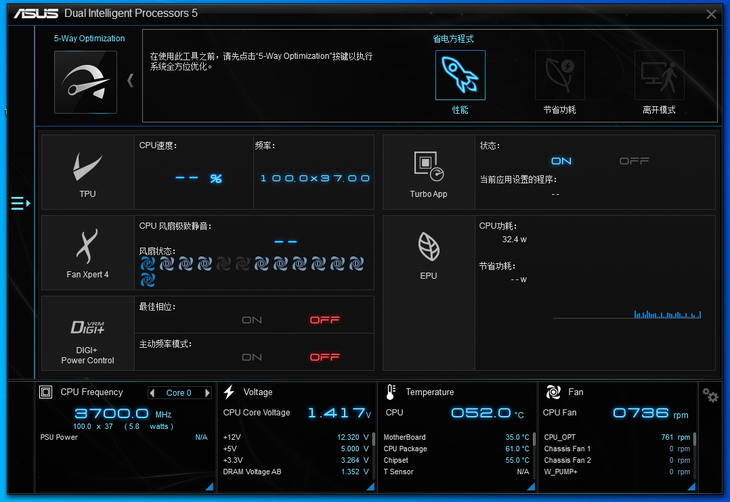Select the 离开模式 away power plan
This screenshot has width=730, height=502.
(659, 75)
